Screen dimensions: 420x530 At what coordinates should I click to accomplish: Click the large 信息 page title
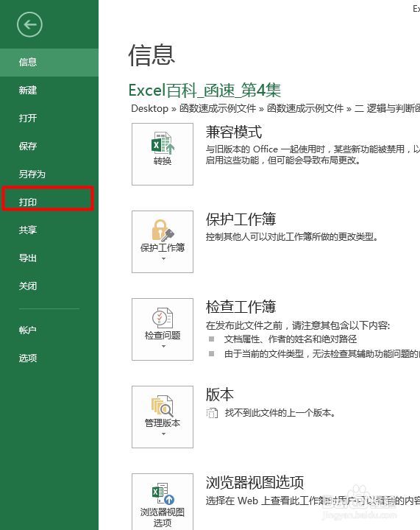tap(152, 54)
